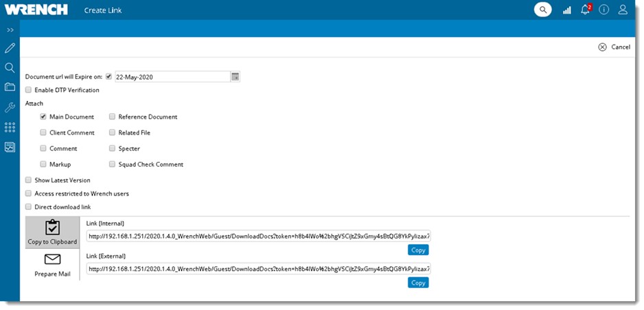
Task: Tick the Reference Document checkbox
Action: click(x=112, y=117)
